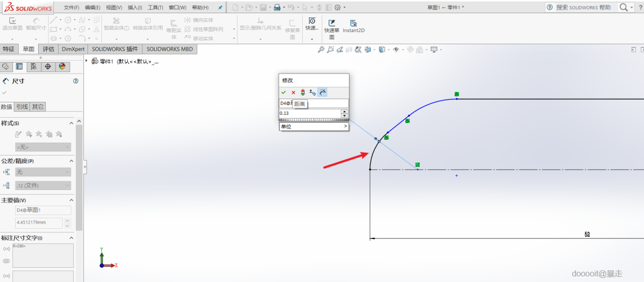Click the 0.13 value input field

310,113
